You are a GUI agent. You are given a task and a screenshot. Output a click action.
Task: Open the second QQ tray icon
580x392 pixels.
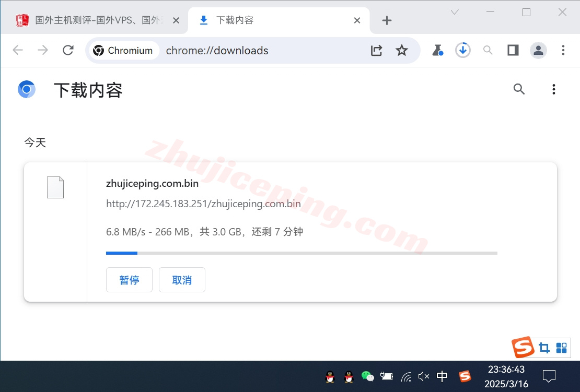[x=349, y=376]
